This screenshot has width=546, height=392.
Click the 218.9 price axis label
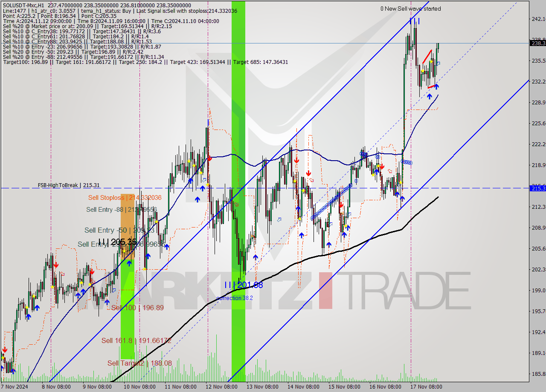pyautogui.click(x=538, y=165)
